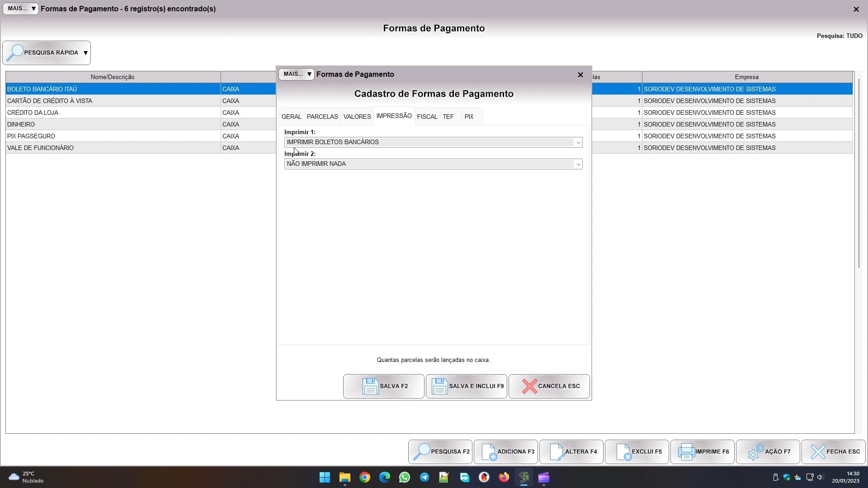The width and height of the screenshot is (868, 488).
Task: Switch to the FISCAL tab
Action: [x=427, y=117]
